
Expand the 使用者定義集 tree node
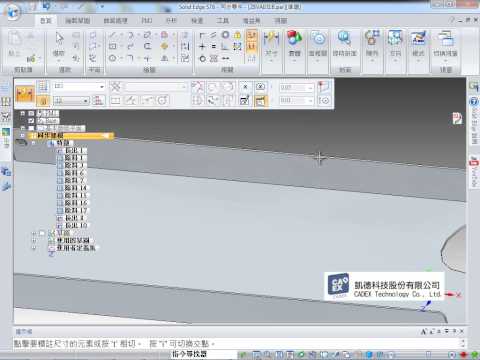(33, 248)
